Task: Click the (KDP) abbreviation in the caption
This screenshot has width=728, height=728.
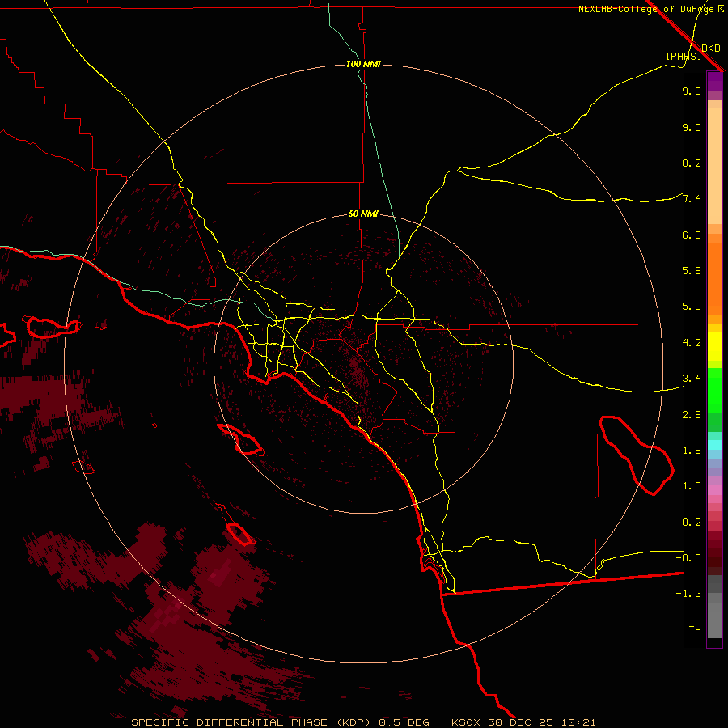Action: [353, 722]
